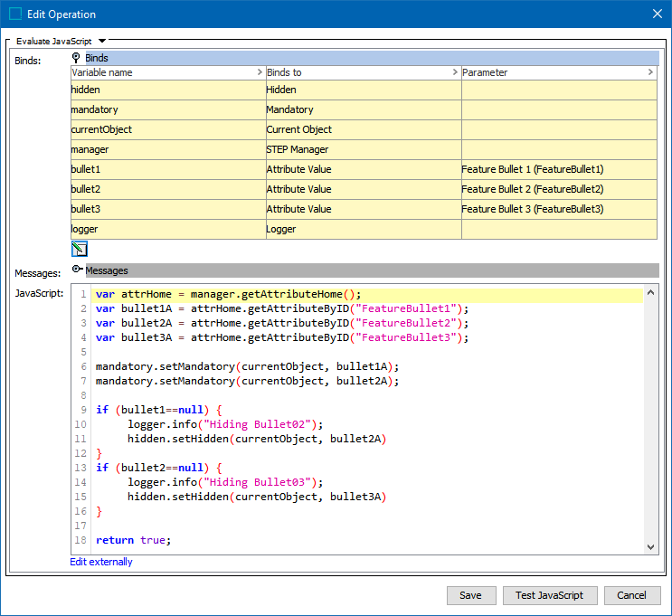This screenshot has width=672, height=616.
Task: Click the Parameter column header arrow
Action: pos(650,72)
